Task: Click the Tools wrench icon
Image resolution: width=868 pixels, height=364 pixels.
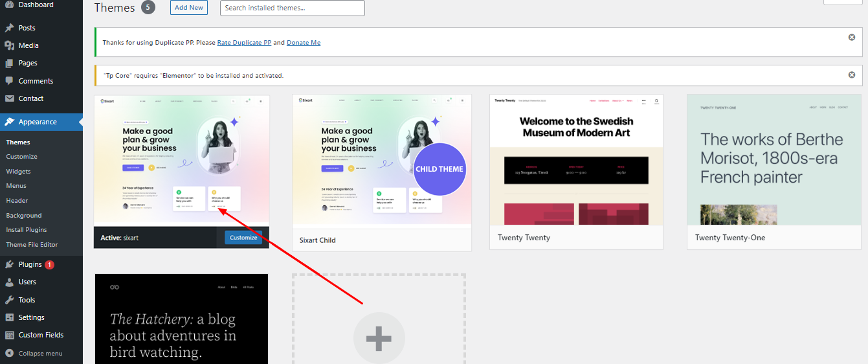Action: [x=9, y=300]
